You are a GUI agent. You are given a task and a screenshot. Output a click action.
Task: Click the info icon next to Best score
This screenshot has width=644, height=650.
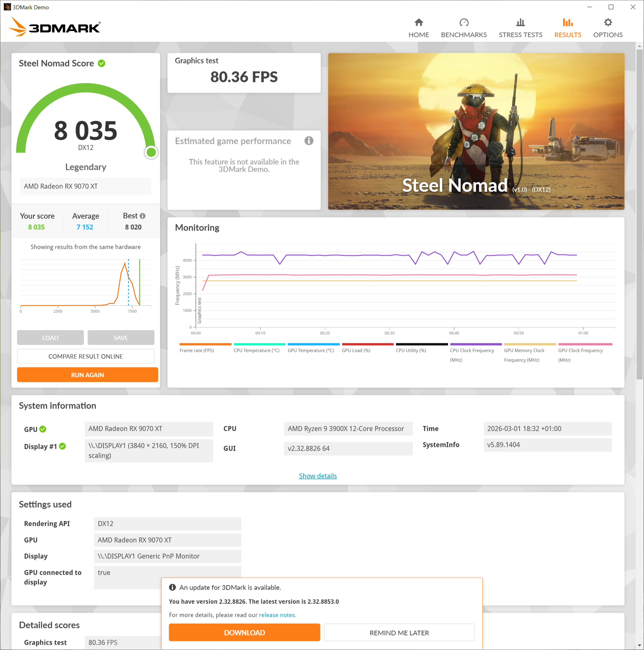(x=143, y=216)
